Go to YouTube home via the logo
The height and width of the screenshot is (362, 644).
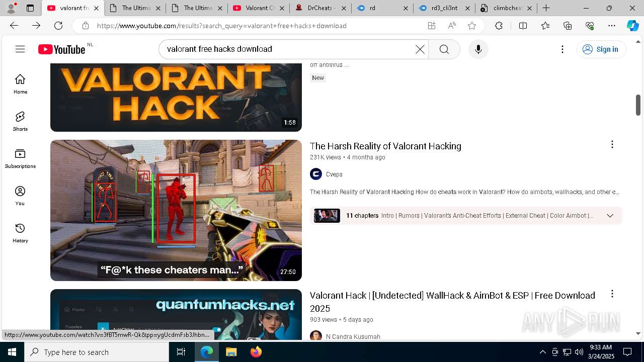click(x=61, y=49)
